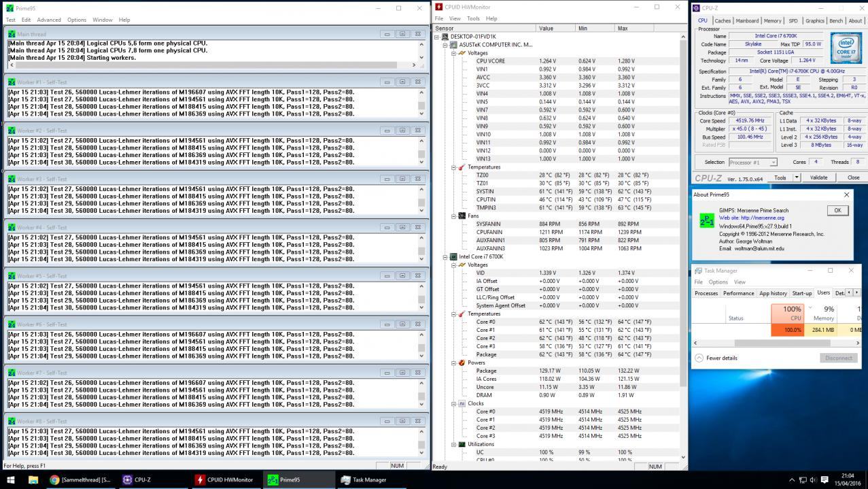
Task: Click the CPU-Z title bar icon
Action: [696, 8]
